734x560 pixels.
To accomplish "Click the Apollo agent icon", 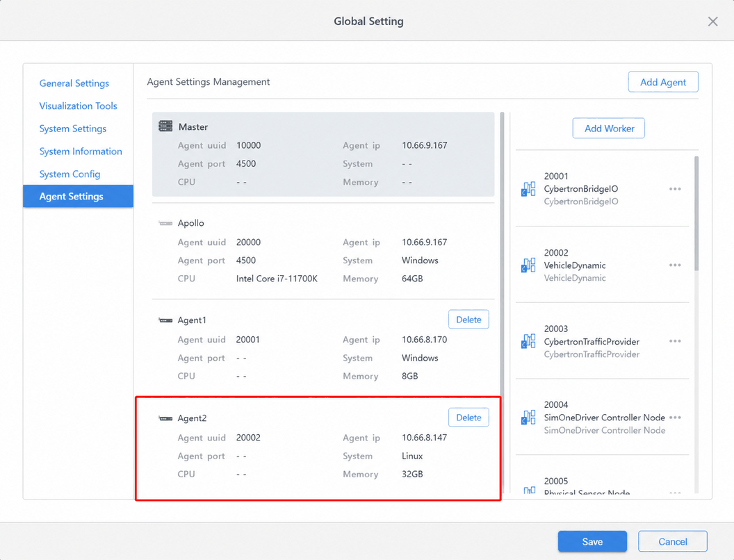I will tap(165, 223).
